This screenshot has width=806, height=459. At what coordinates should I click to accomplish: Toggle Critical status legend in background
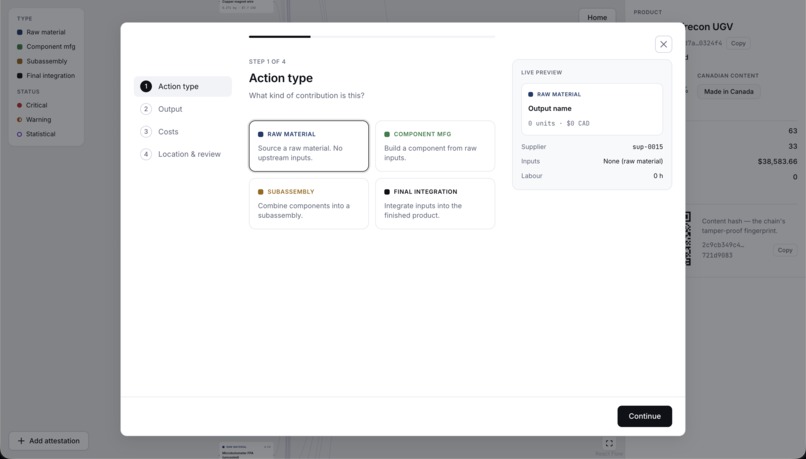32,105
